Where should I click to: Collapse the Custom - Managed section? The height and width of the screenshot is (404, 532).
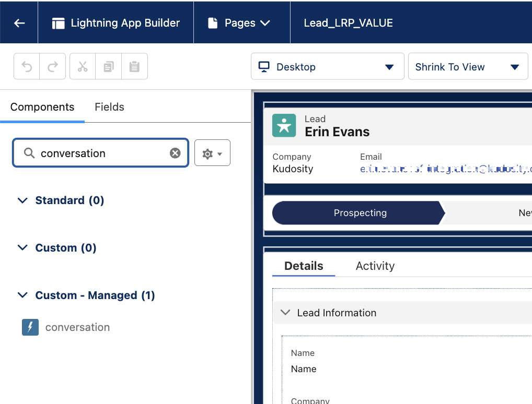click(x=22, y=295)
